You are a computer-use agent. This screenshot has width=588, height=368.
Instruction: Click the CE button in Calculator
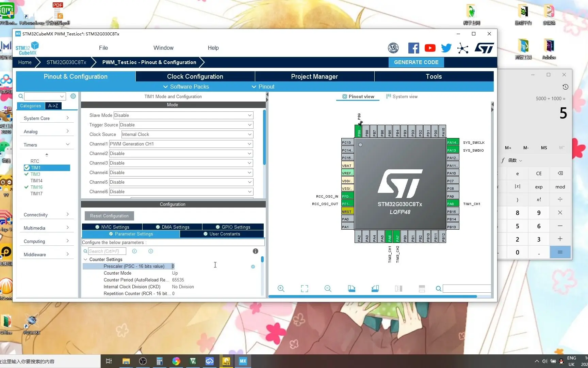[539, 173]
